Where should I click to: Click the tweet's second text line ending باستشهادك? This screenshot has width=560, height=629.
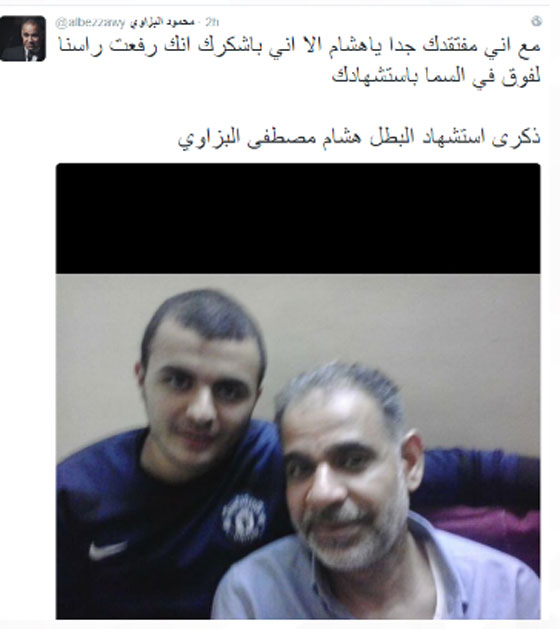(436, 76)
